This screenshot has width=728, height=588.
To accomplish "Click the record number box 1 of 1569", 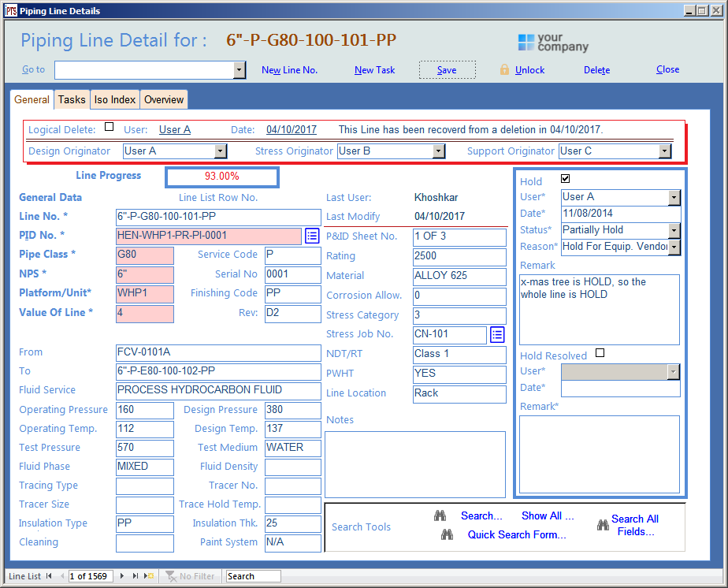I will pyautogui.click(x=91, y=576).
